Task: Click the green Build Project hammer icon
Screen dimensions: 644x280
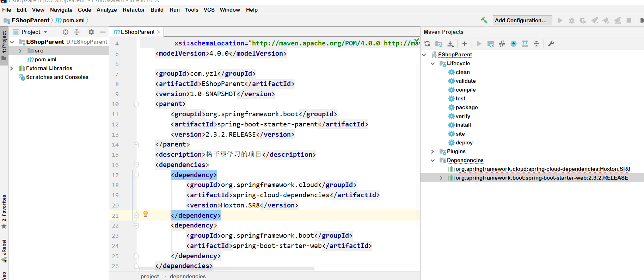Action: [x=484, y=20]
